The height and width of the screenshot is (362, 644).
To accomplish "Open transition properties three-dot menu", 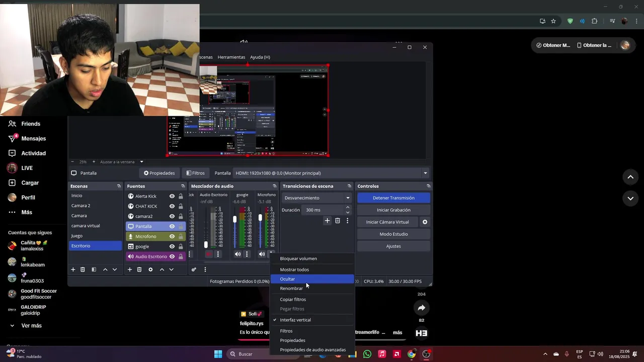I will (x=347, y=221).
